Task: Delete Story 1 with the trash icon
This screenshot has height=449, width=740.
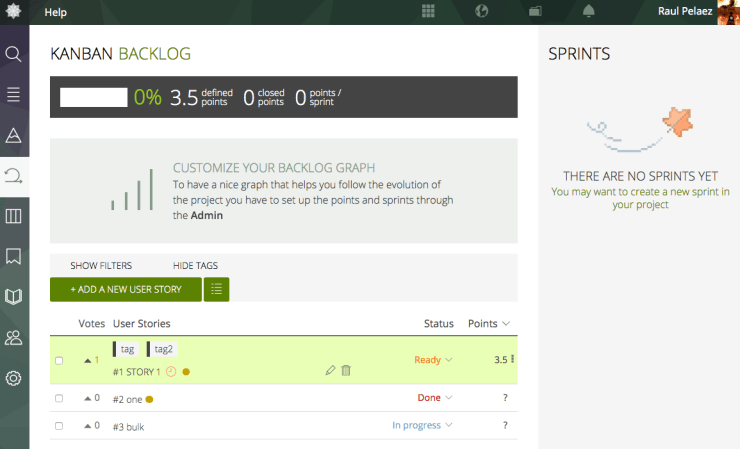Action: point(346,371)
